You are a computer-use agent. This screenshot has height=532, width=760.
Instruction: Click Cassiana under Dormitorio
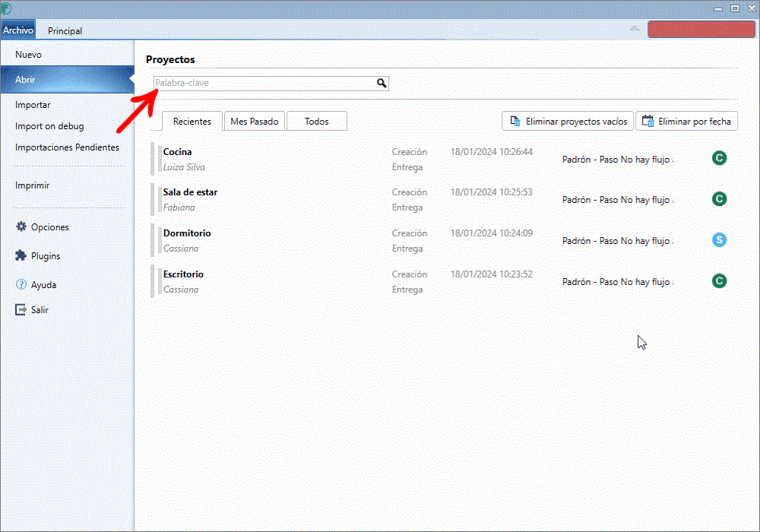181,249
